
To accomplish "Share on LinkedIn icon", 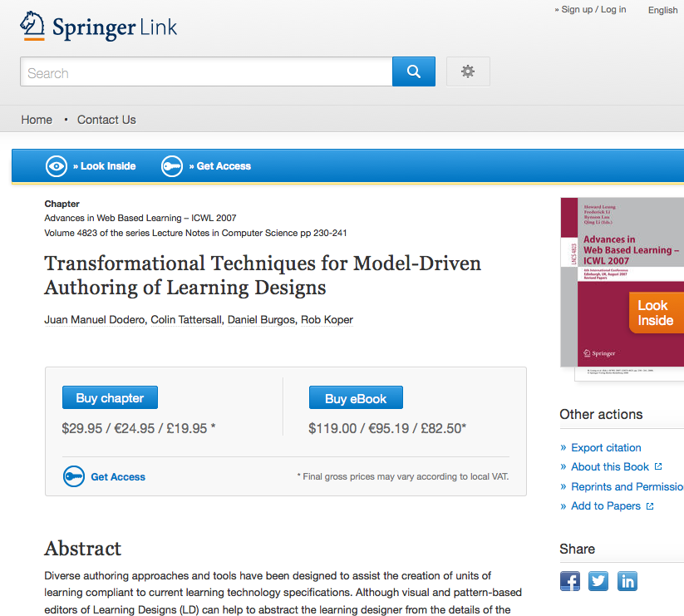I will pos(627,580).
